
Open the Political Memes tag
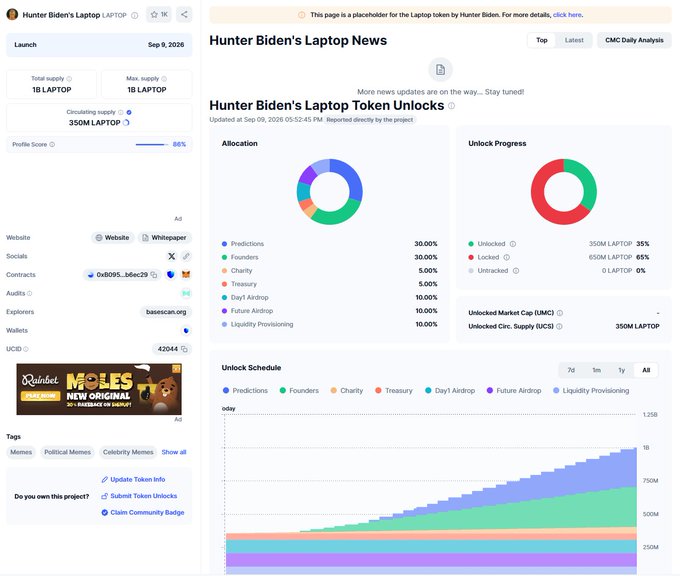pos(67,452)
